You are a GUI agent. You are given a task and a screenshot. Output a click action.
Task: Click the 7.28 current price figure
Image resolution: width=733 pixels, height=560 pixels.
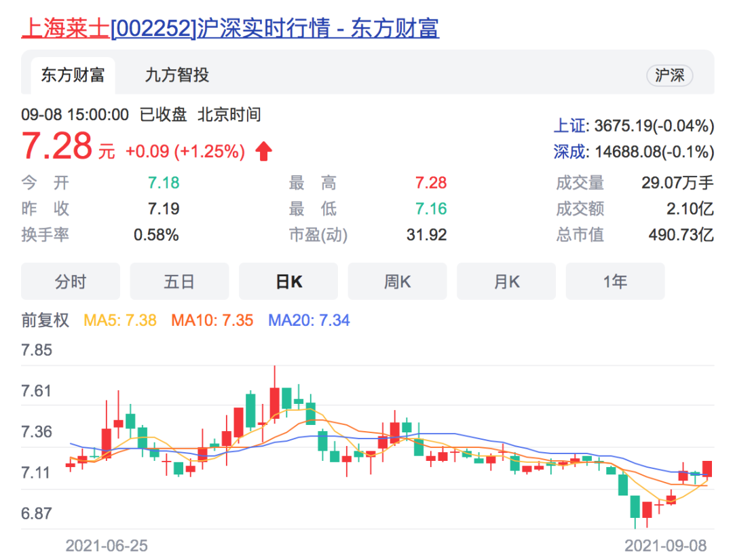[57, 146]
